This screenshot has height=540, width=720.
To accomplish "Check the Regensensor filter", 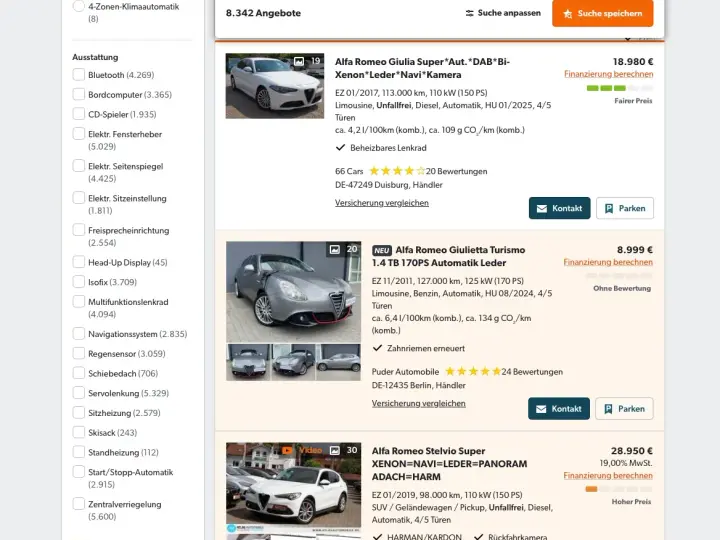I will 79,354.
